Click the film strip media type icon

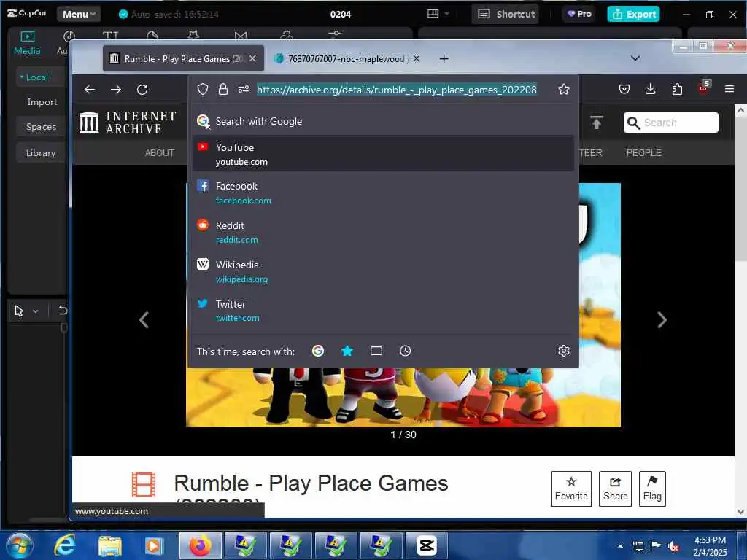click(x=144, y=485)
